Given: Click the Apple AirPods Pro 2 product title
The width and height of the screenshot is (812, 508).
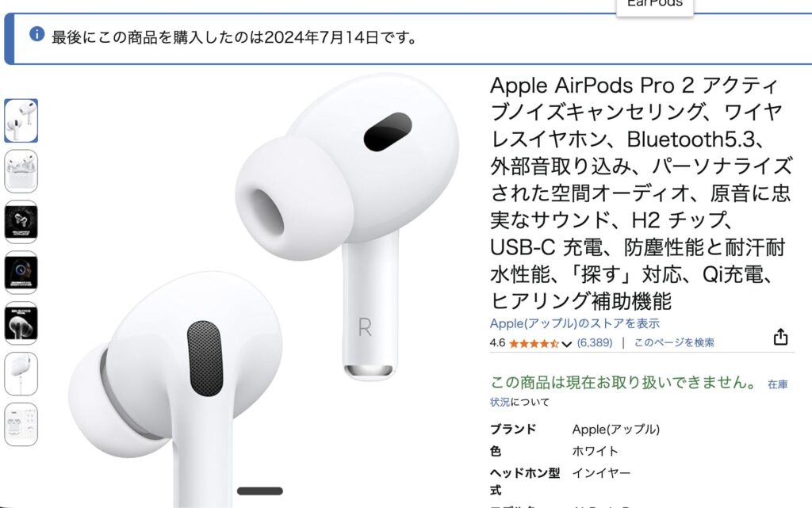Looking at the screenshot, I should tap(641, 193).
